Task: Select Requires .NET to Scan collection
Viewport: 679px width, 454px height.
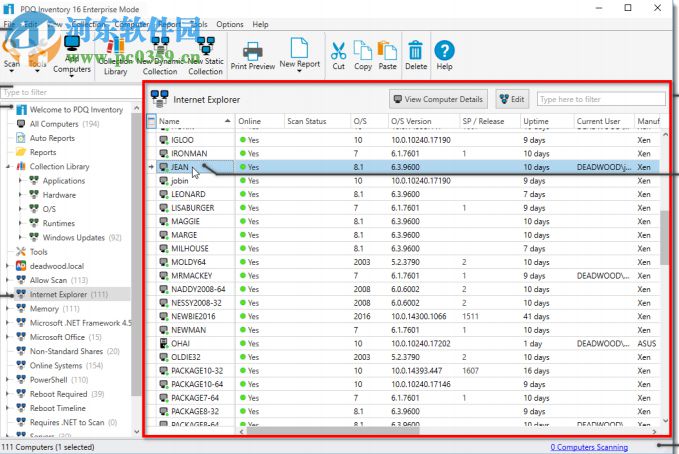Action: pyautogui.click(x=67, y=422)
